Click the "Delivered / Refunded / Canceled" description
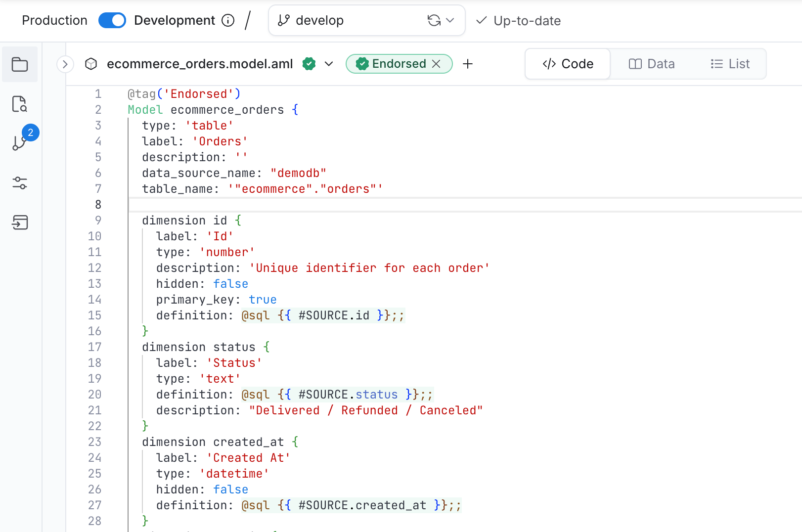The image size is (802, 532). click(x=366, y=410)
